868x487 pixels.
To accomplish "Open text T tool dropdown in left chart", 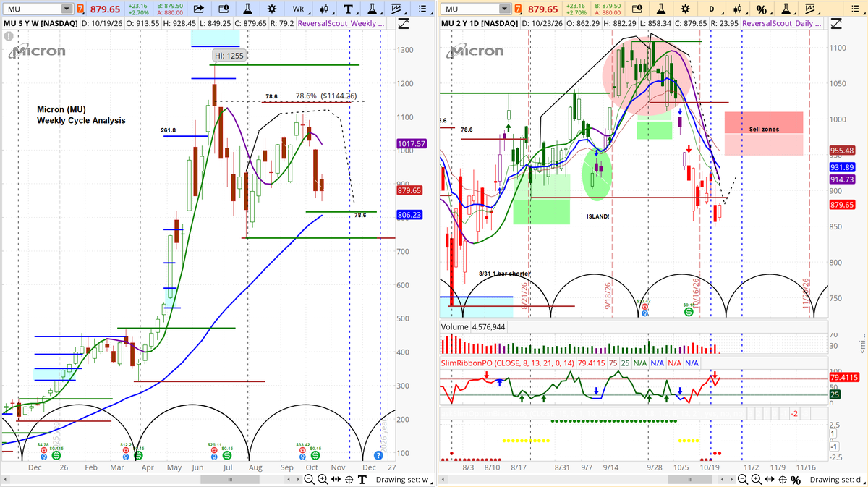I will point(351,9).
